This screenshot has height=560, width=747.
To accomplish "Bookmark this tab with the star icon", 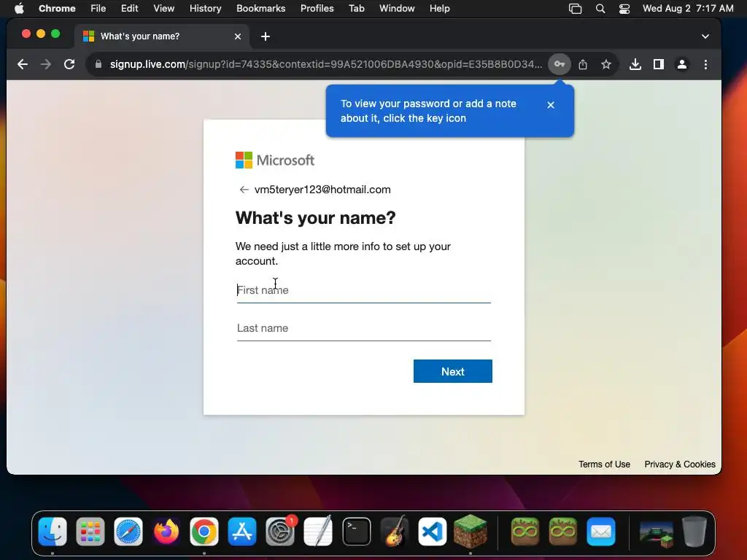I will (606, 64).
